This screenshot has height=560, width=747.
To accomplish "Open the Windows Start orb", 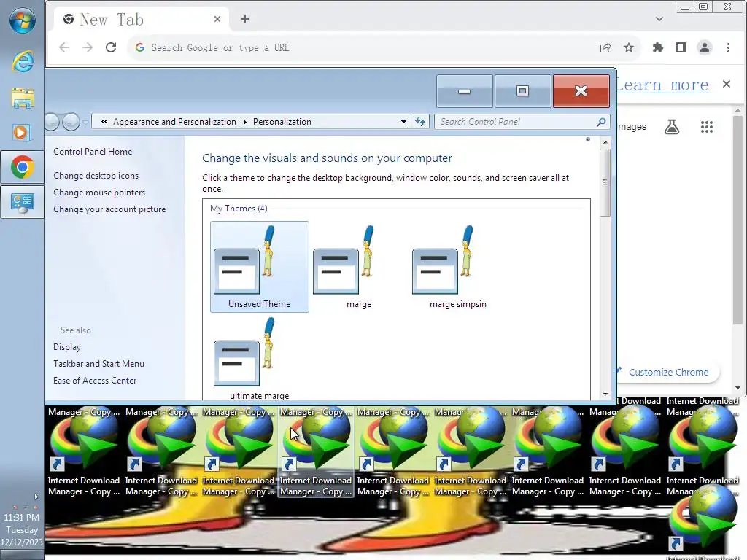I will (23, 20).
